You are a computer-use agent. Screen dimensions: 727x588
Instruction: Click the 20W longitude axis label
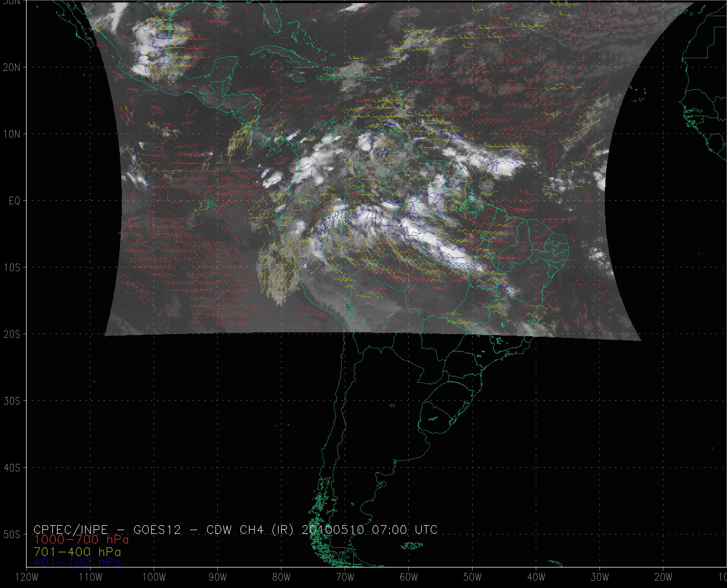pyautogui.click(x=664, y=577)
